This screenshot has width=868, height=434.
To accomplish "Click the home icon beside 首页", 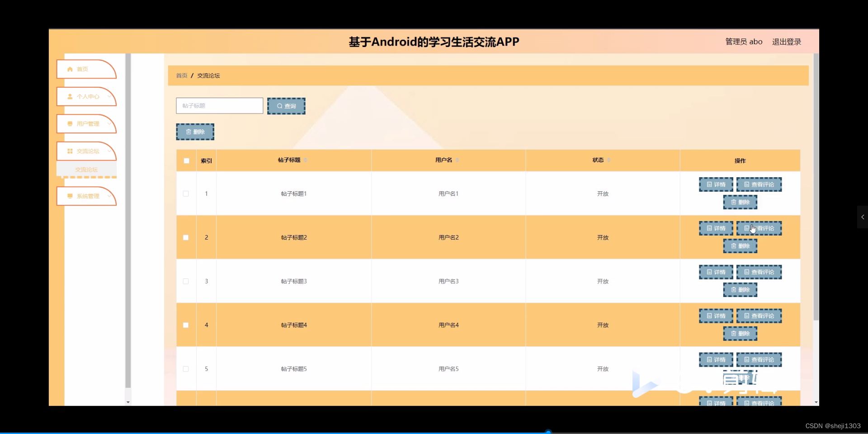I will pyautogui.click(x=70, y=69).
